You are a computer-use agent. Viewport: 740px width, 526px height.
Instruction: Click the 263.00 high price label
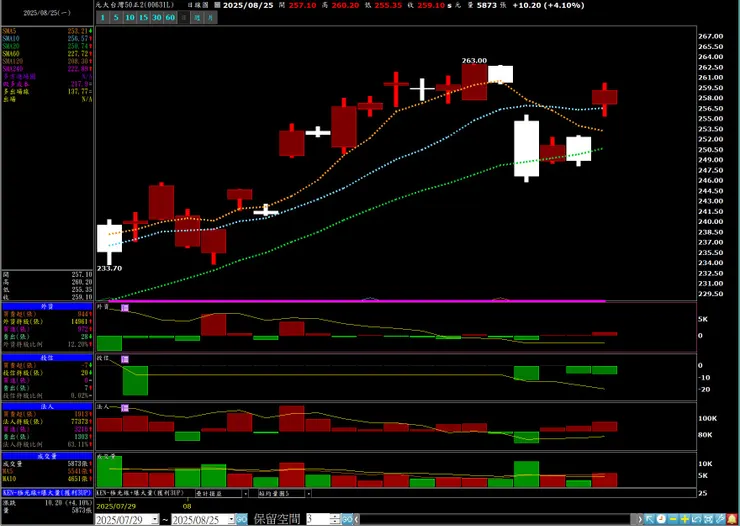point(474,60)
